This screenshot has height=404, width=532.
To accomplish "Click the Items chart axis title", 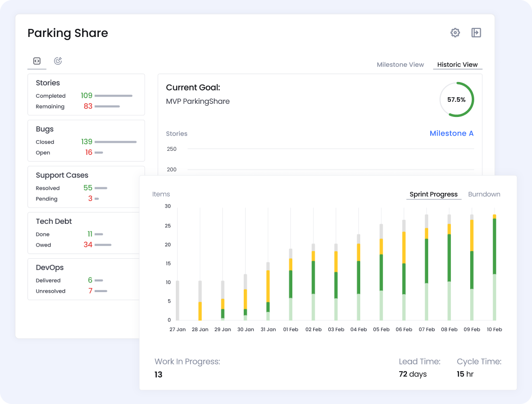I will tap(161, 194).
